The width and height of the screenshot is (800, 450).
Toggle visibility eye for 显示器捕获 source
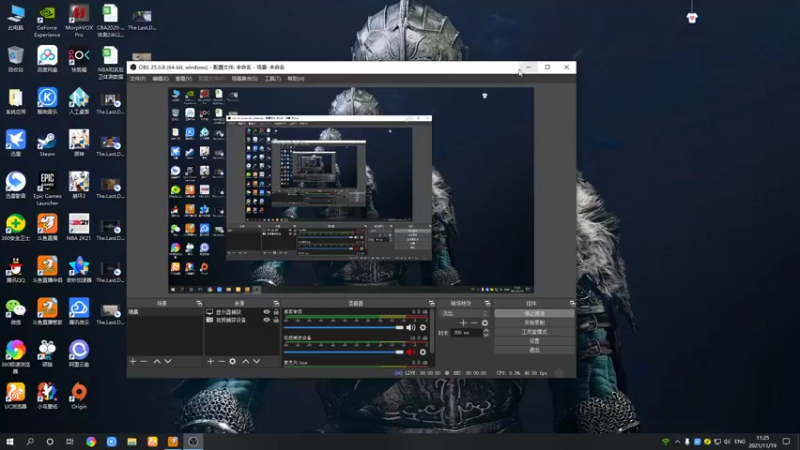[x=266, y=312]
